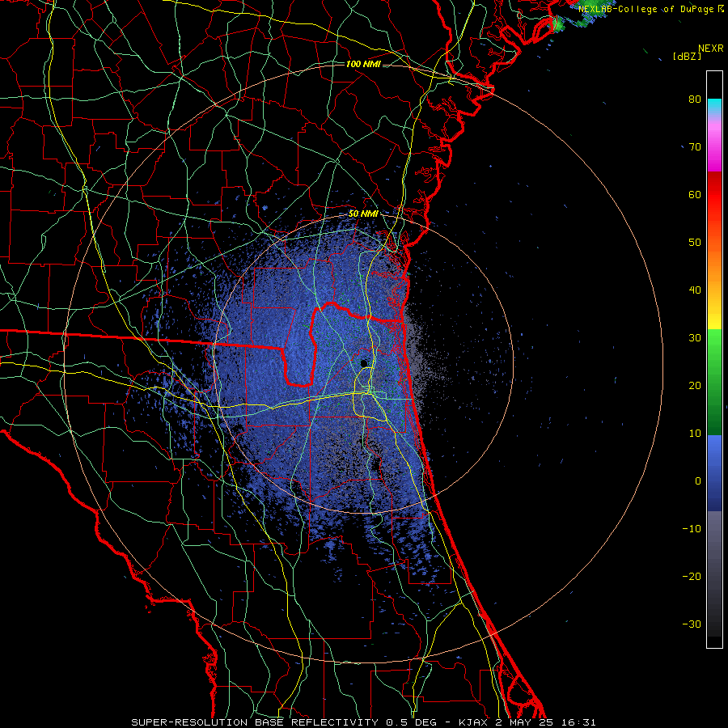Click the -30 value on dBZ scale
This screenshot has width=728, height=728.
692,624
